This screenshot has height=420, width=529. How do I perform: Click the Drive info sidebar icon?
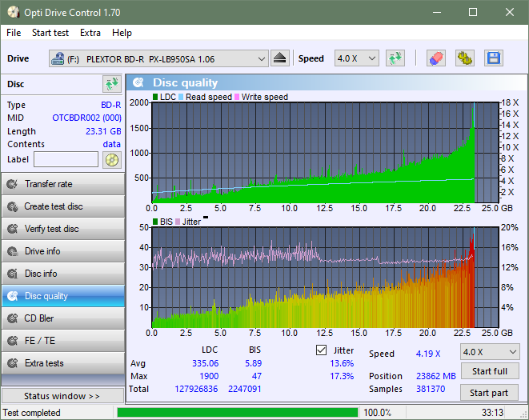pyautogui.click(x=13, y=251)
